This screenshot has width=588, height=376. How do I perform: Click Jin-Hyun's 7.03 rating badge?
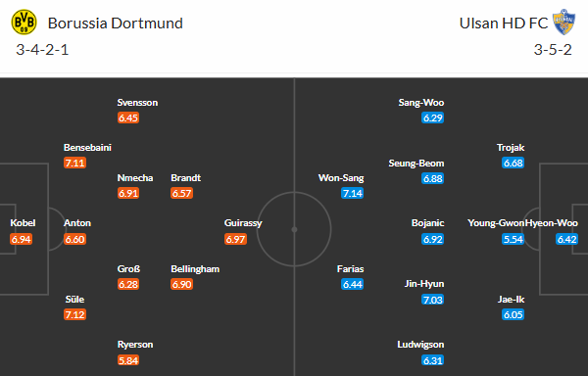click(433, 300)
